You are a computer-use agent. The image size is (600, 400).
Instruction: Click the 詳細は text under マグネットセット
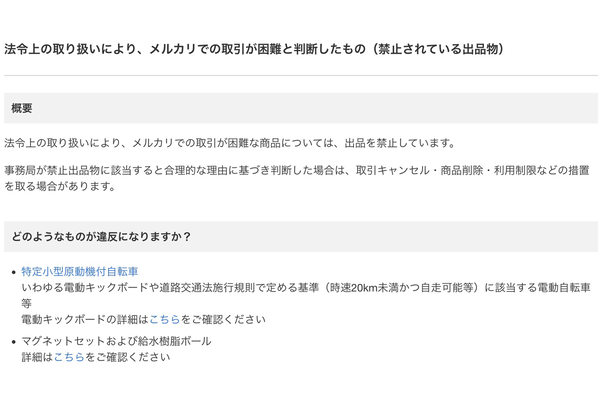(37, 356)
